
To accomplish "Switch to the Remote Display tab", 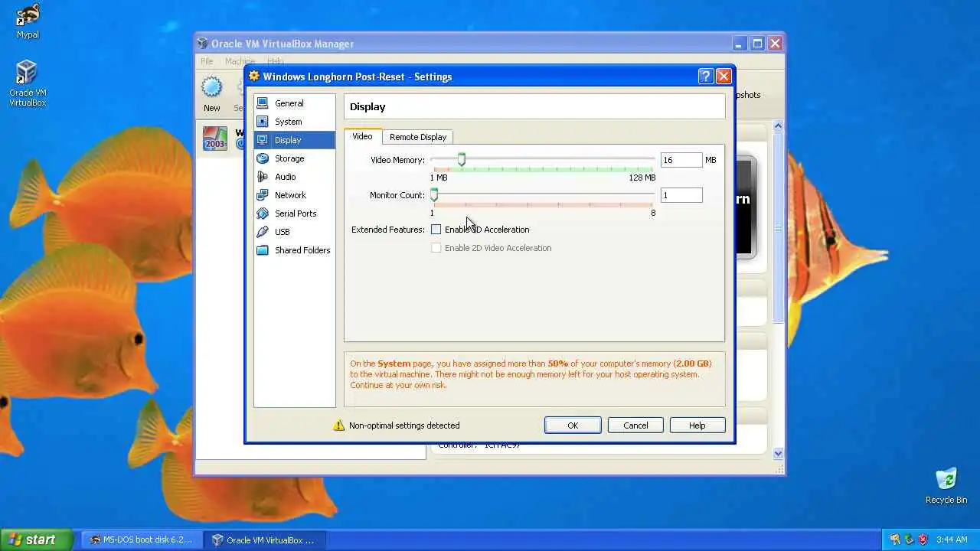I will point(418,137).
